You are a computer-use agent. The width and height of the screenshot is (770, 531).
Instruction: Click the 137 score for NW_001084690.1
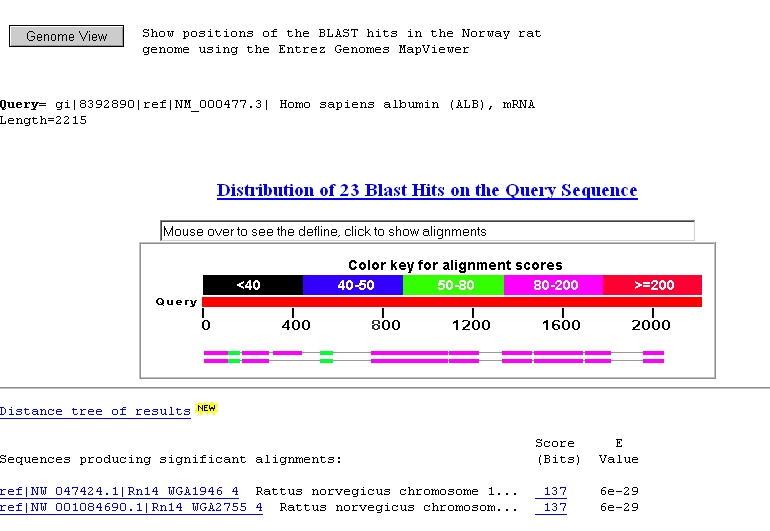coord(551,507)
